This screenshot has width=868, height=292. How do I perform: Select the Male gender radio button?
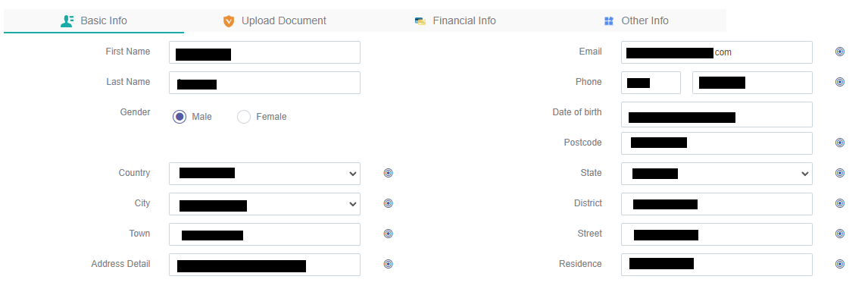[x=180, y=117]
